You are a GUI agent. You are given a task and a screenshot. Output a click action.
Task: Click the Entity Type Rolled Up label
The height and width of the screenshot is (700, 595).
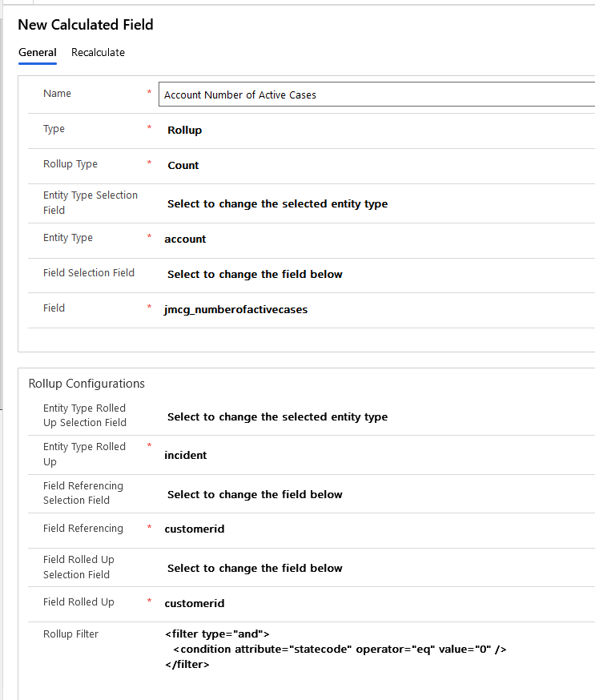click(84, 454)
